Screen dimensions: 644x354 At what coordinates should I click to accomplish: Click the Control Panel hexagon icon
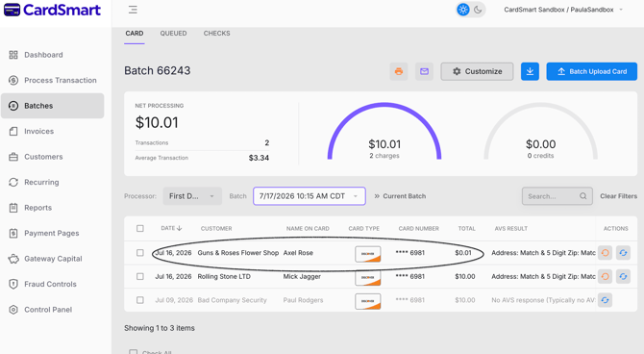(x=13, y=310)
